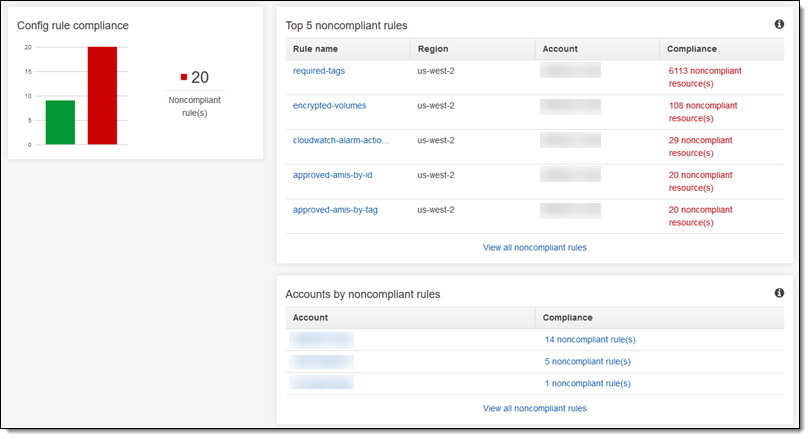The height and width of the screenshot is (439, 810).
Task: Select the cloudwatch-alarm-action rule link
Action: pos(341,140)
